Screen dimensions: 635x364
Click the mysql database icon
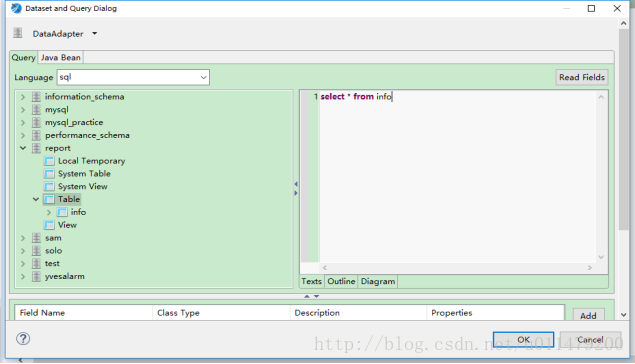click(x=36, y=110)
